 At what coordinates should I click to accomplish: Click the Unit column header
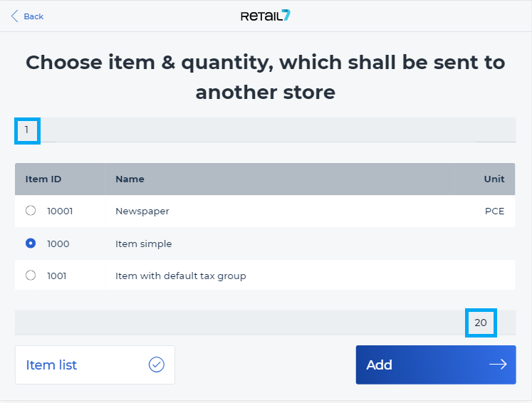coord(494,179)
